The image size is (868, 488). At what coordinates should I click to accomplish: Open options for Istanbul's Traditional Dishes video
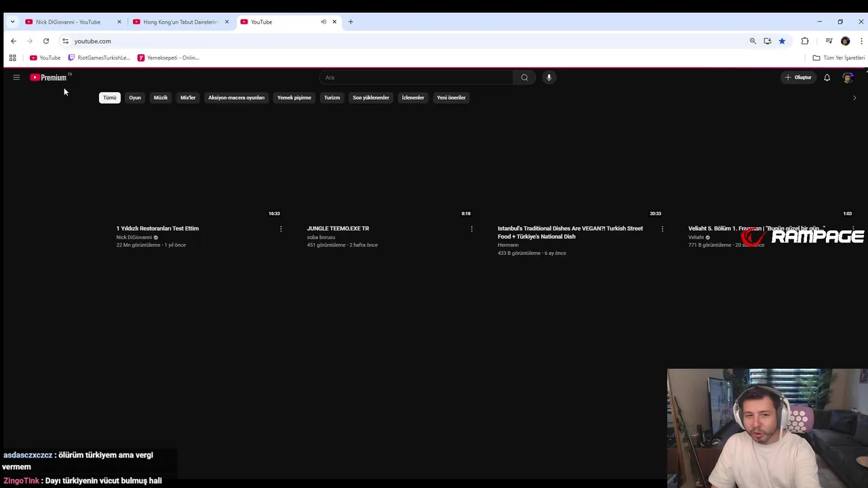(663, 229)
